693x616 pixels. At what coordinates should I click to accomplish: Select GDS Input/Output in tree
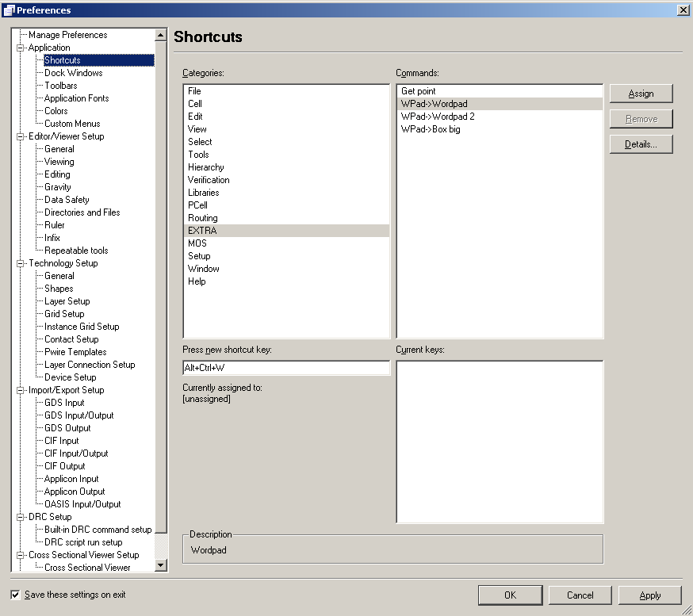pyautogui.click(x=78, y=415)
